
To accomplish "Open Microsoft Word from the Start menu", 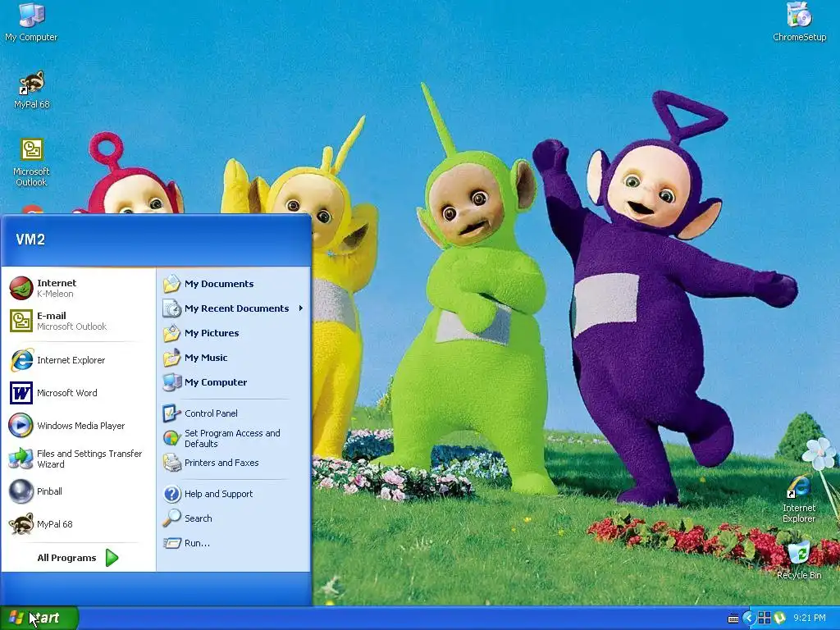I will coord(78,393).
